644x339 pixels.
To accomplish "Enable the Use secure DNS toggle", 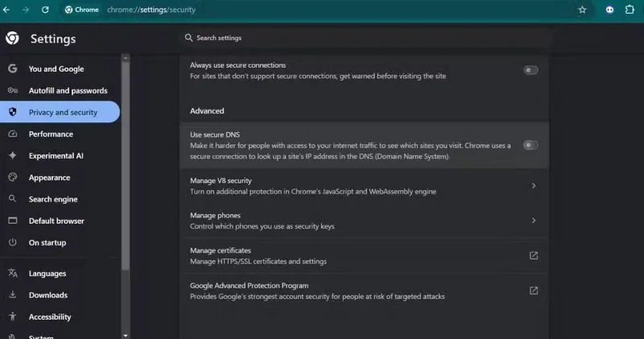I will 530,145.
